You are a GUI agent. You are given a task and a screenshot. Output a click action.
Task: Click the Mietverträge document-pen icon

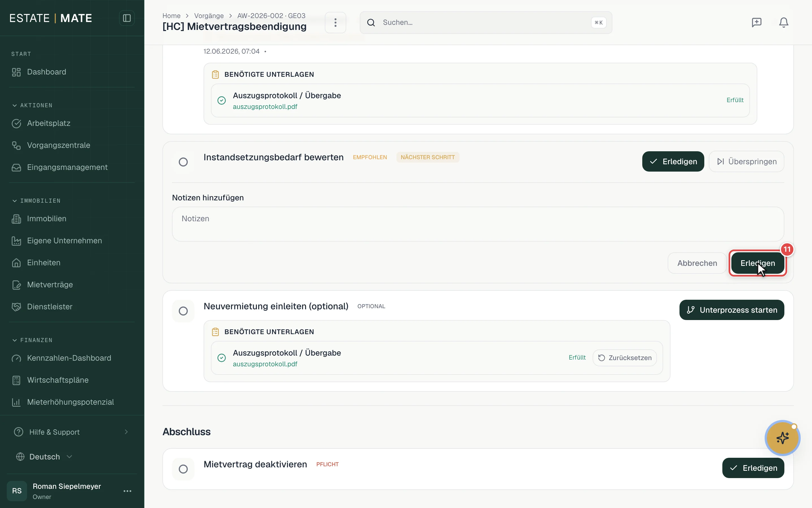(16, 284)
